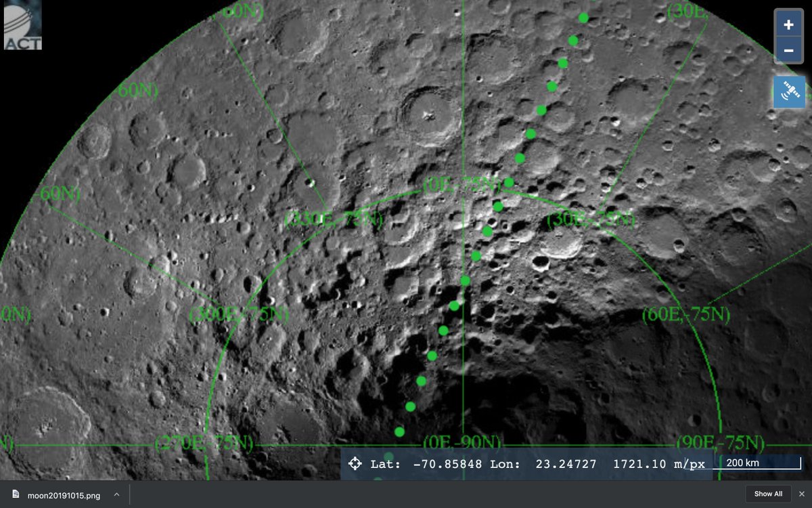Expand the moon20191015.png download options chevron

pos(116,495)
